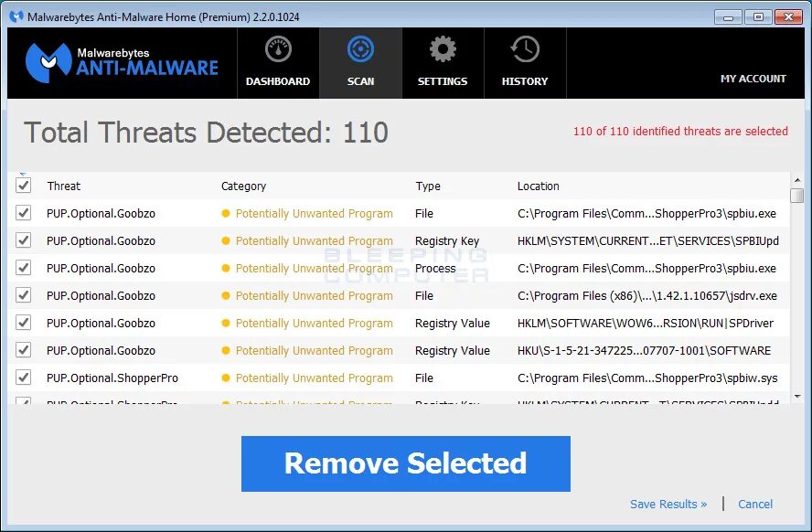The height and width of the screenshot is (532, 812).
Task: Click the Malwarebytes Anti-Malware logo
Action: click(x=123, y=63)
